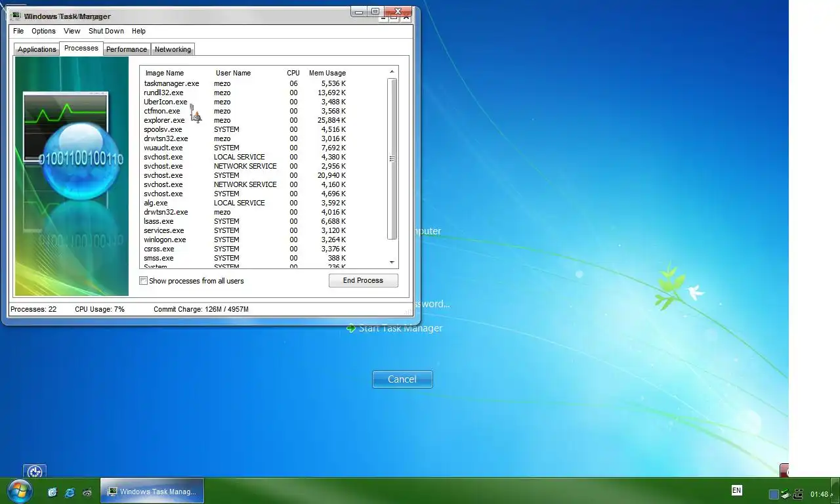Image resolution: width=840 pixels, height=504 pixels.
Task: Select the ctfmon.exe process row
Action: point(245,111)
